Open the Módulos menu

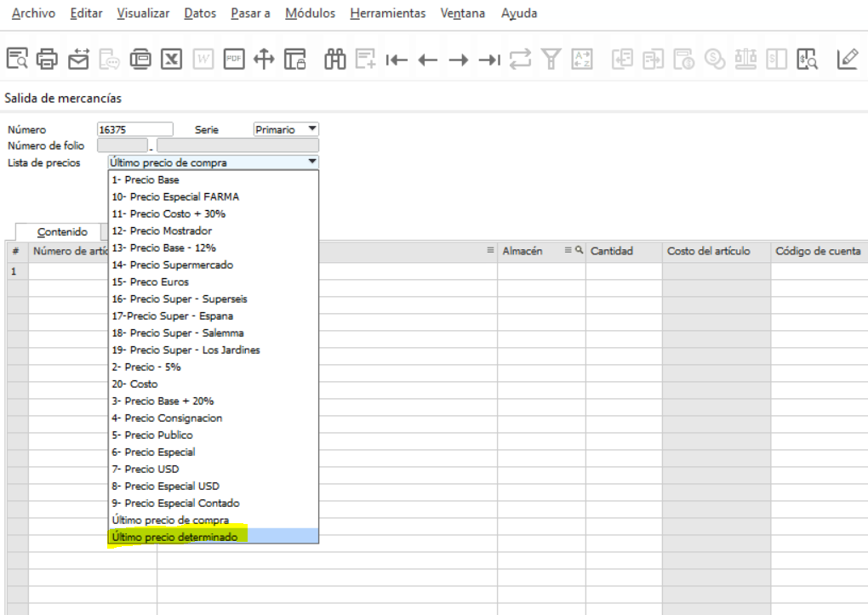click(x=310, y=14)
